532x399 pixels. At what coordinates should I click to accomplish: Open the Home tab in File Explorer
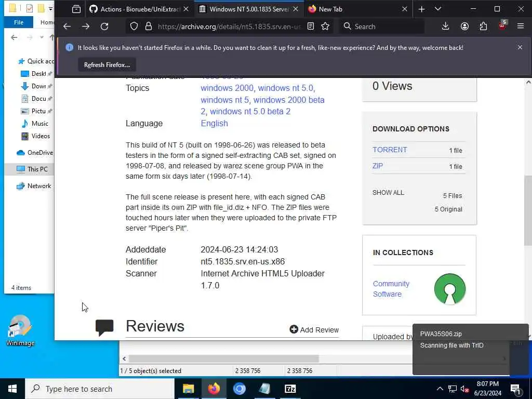(47, 22)
